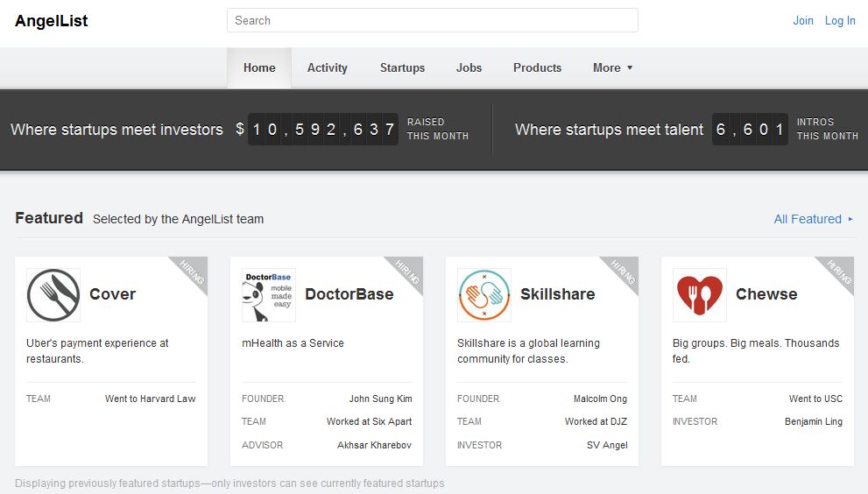The width and height of the screenshot is (868, 494).
Task: Open the Products tab
Action: pyautogui.click(x=537, y=67)
